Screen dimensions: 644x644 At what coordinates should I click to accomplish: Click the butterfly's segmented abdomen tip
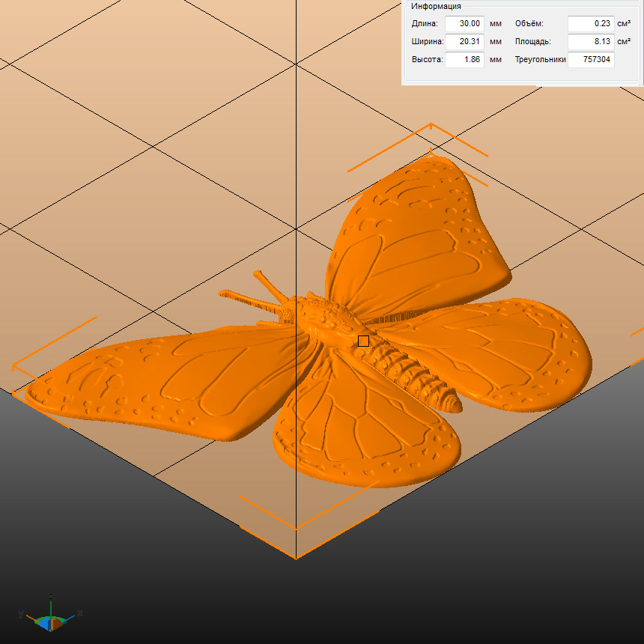(451, 402)
